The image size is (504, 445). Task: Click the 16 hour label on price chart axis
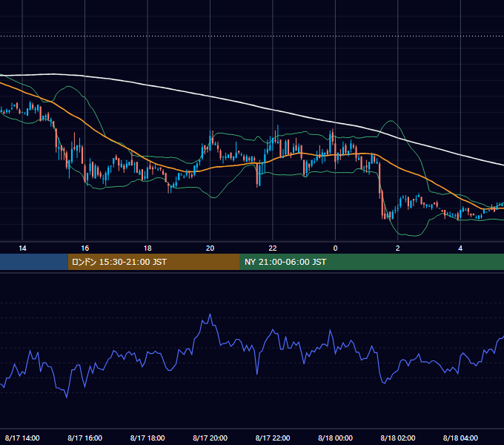tap(84, 248)
